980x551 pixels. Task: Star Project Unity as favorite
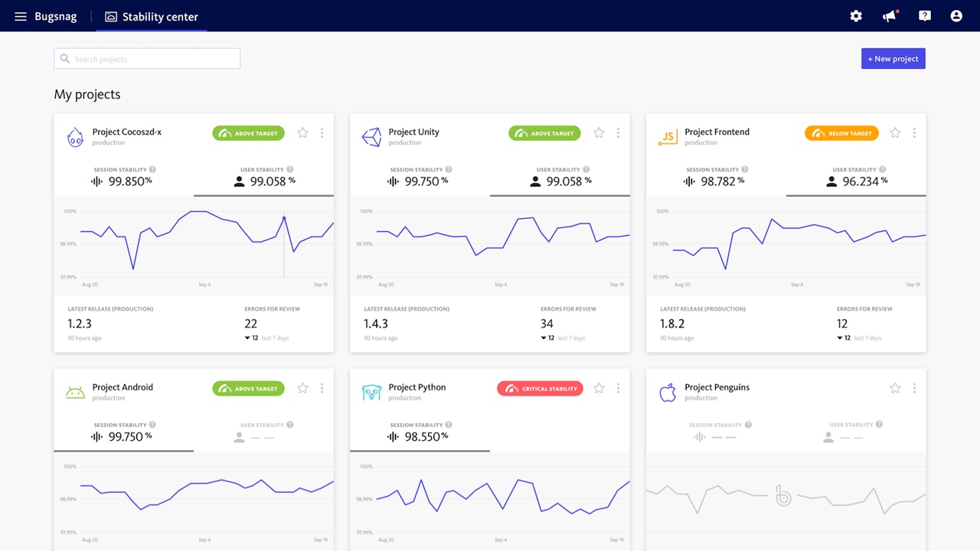click(599, 133)
